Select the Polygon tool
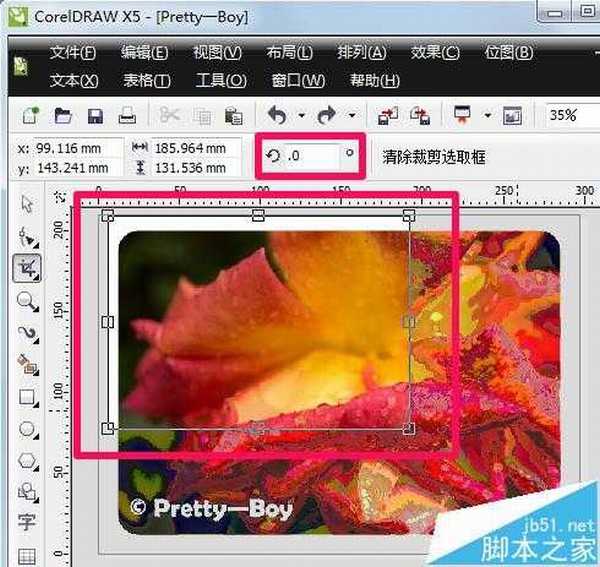This screenshot has width=600, height=567. pyautogui.click(x=27, y=460)
